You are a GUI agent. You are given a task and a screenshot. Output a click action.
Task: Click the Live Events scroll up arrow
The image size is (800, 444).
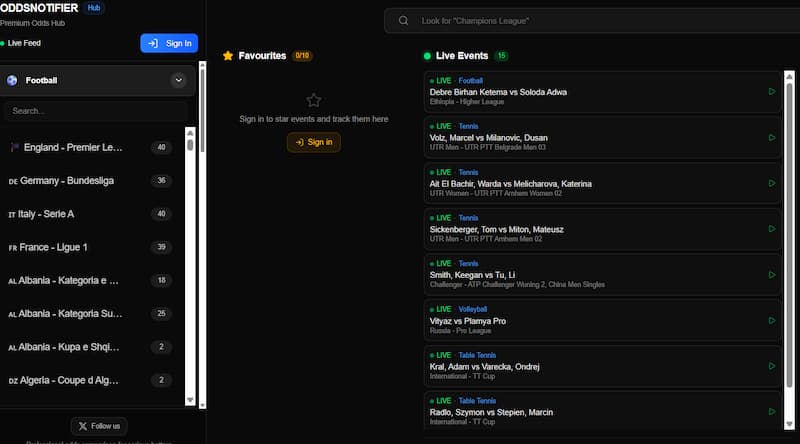pos(789,77)
